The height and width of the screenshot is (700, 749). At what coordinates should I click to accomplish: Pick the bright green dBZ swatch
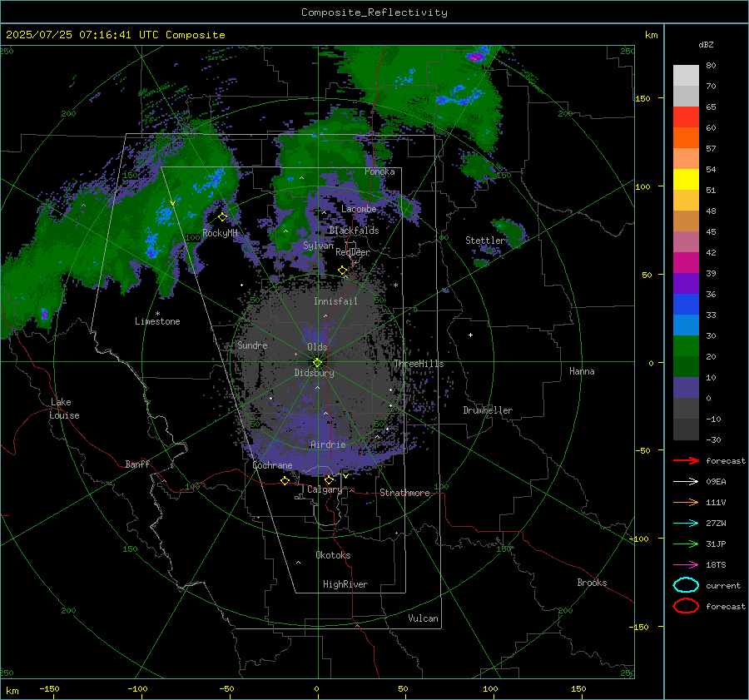tap(686, 346)
